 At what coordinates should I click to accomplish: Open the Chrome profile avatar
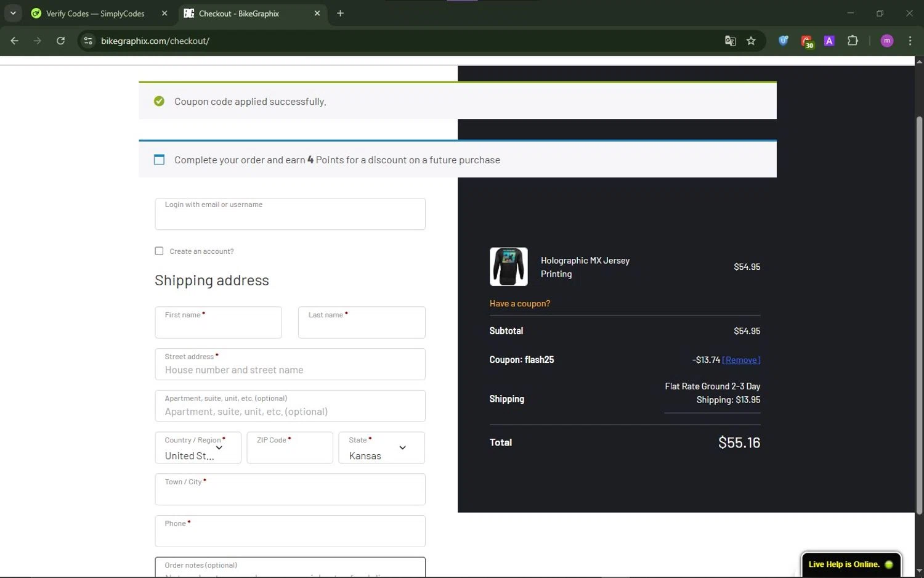pos(887,41)
